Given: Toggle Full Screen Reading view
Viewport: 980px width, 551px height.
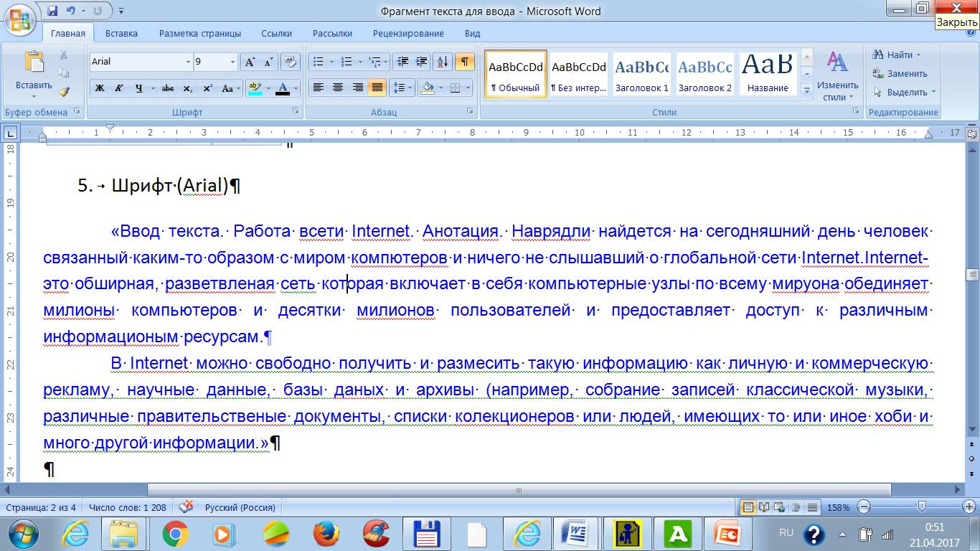Looking at the screenshot, I should pyautogui.click(x=764, y=507).
